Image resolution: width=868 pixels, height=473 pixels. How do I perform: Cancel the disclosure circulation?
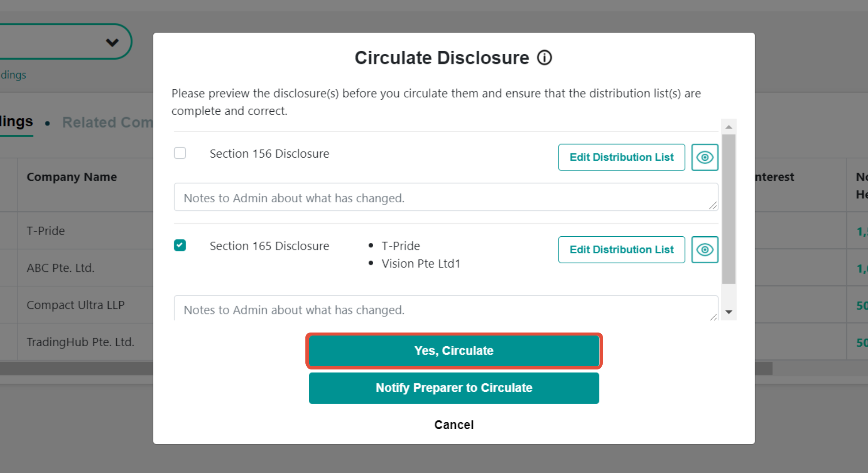454,424
